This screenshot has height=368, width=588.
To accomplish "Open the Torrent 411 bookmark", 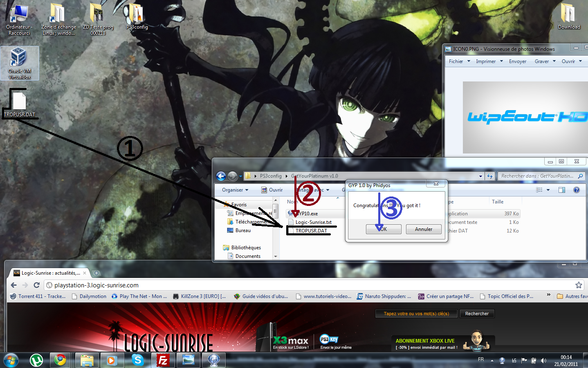I will click(x=38, y=296).
